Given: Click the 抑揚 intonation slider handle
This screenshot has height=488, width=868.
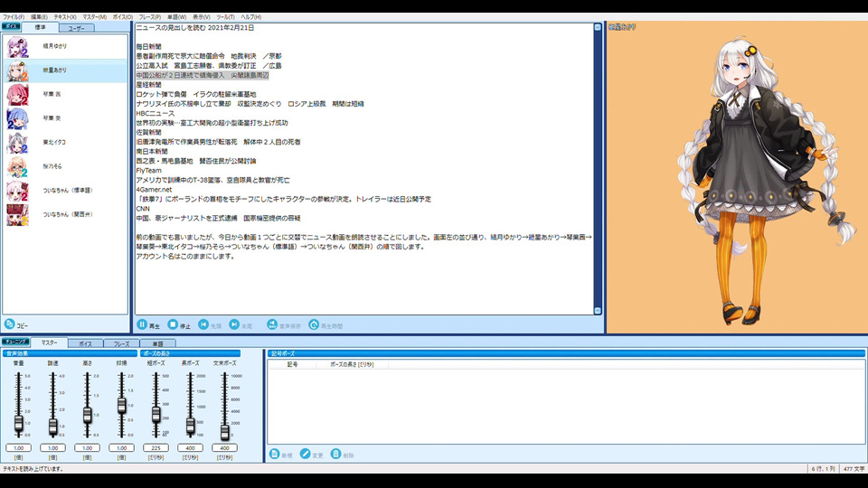Looking at the screenshot, I should click(121, 406).
